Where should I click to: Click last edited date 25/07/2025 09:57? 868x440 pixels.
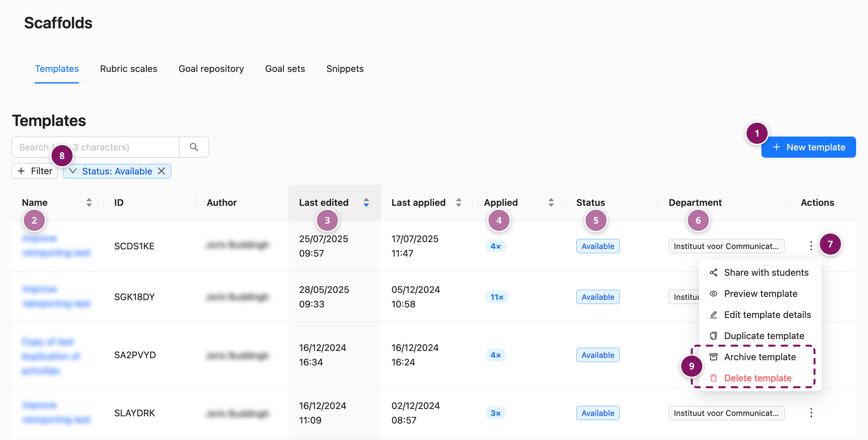point(323,246)
